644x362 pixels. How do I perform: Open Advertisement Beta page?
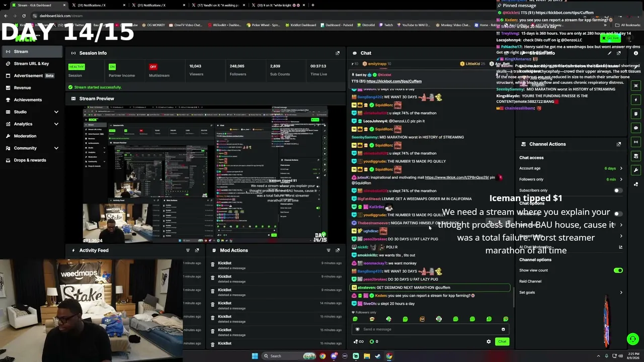click(31, 75)
